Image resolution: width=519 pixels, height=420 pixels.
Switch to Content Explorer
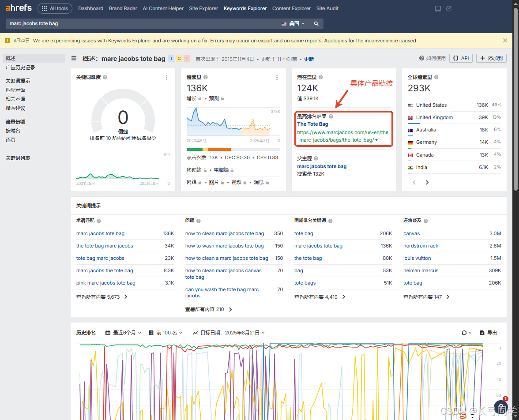(x=291, y=9)
